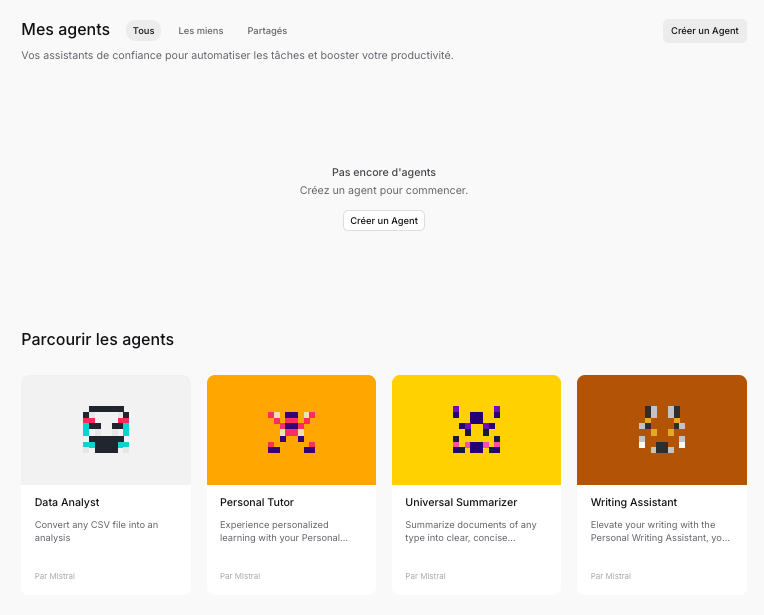Select the Universal Summarizer card title
Viewport: 764px width, 615px height.
(x=461, y=502)
